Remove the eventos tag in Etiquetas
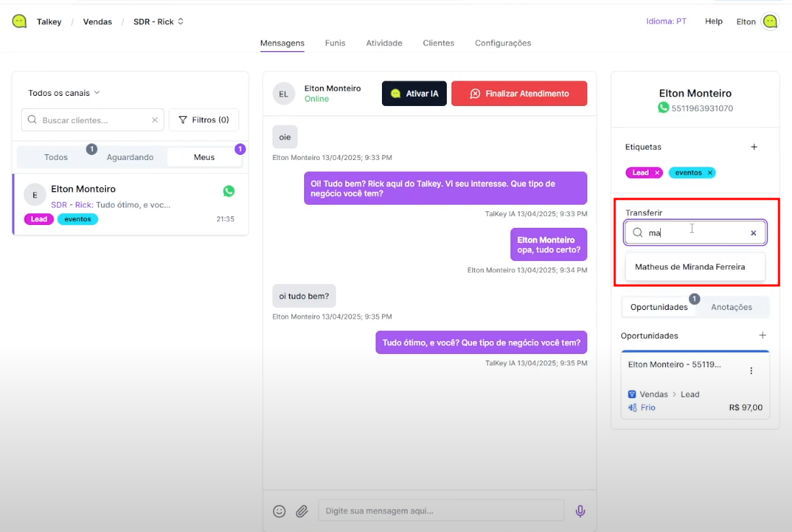This screenshot has width=792, height=532. [x=710, y=173]
